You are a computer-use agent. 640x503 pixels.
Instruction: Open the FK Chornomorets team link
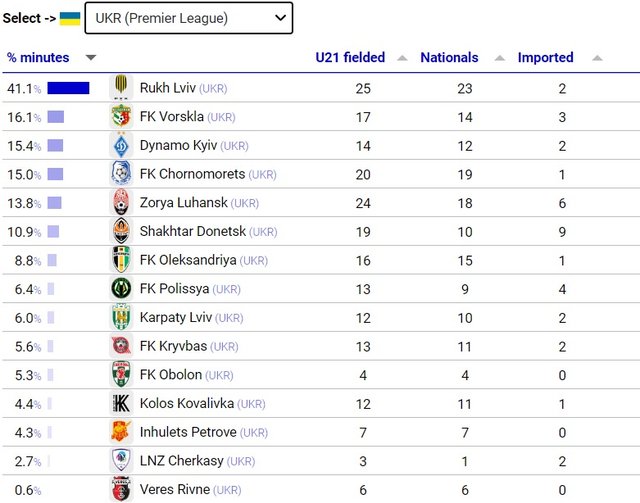(192, 174)
